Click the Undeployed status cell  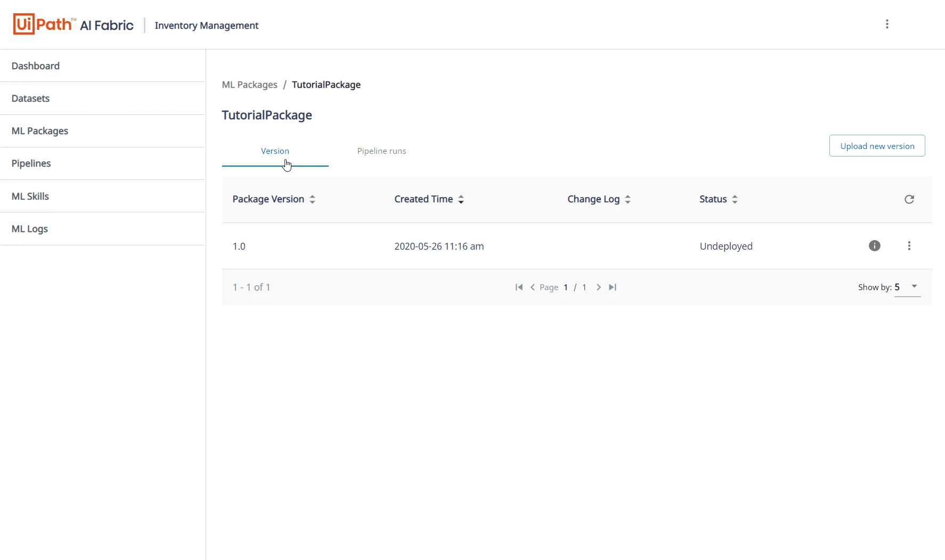pyautogui.click(x=726, y=246)
